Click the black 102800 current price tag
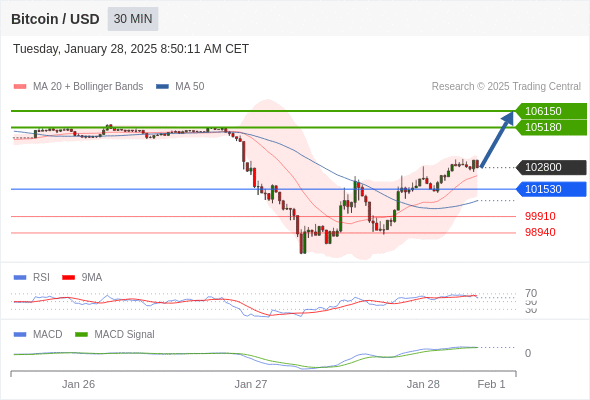Viewport: 590px width, 400px height. tap(551, 167)
